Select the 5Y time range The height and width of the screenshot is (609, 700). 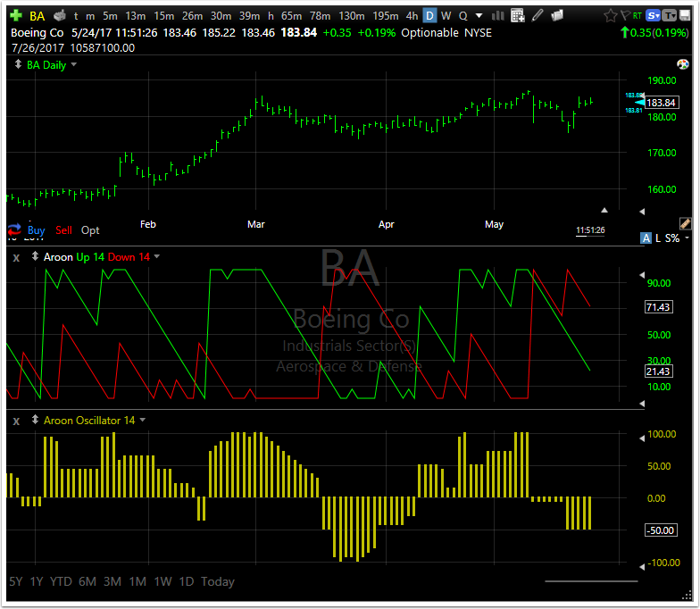coord(16,581)
